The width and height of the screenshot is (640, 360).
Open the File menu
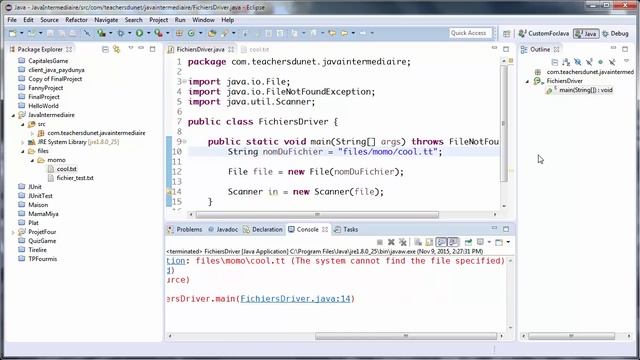[12, 20]
